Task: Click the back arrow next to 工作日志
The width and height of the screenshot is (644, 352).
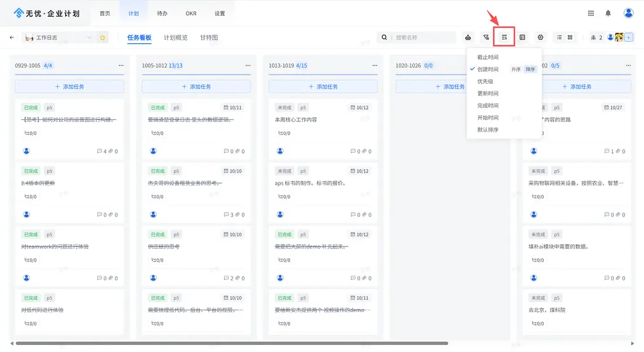Action: point(12,38)
